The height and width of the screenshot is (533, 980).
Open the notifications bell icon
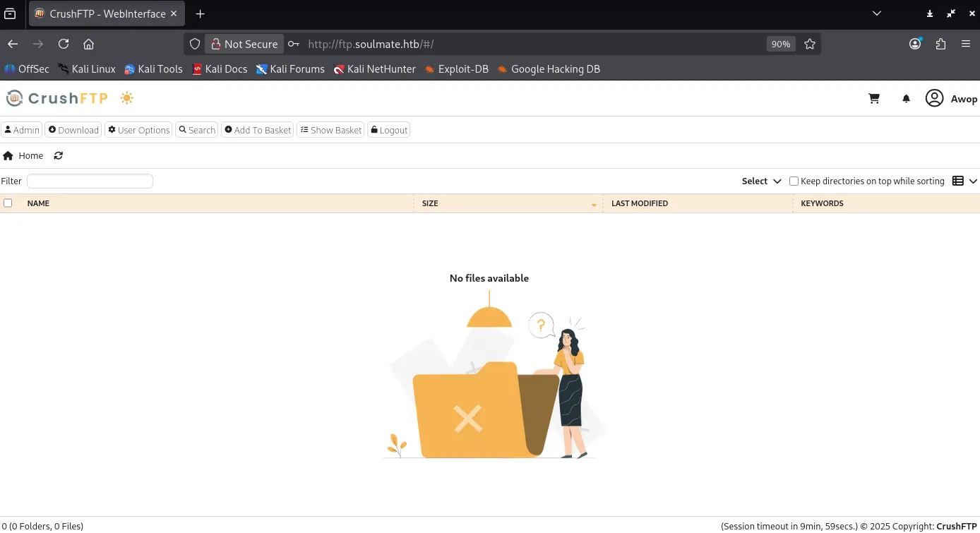click(x=907, y=99)
